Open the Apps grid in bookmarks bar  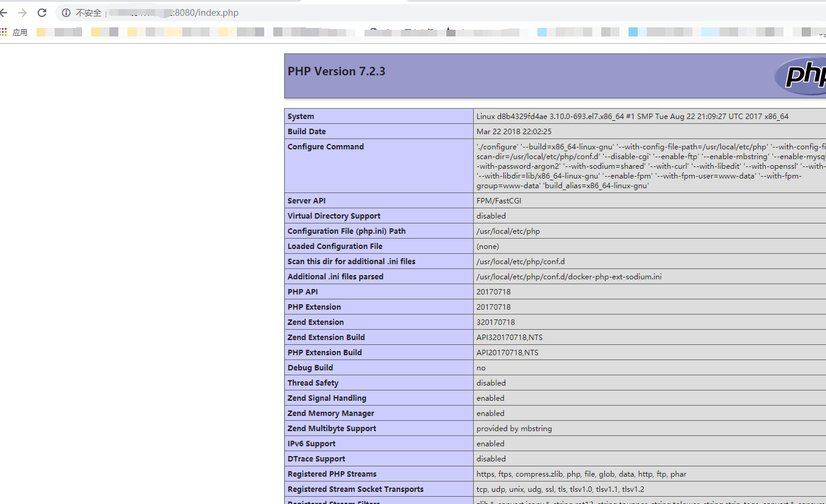click(4, 32)
